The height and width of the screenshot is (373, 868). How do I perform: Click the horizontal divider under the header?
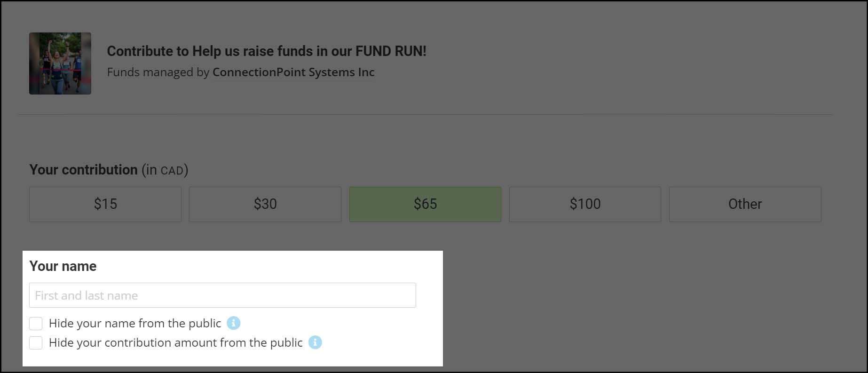(x=426, y=114)
